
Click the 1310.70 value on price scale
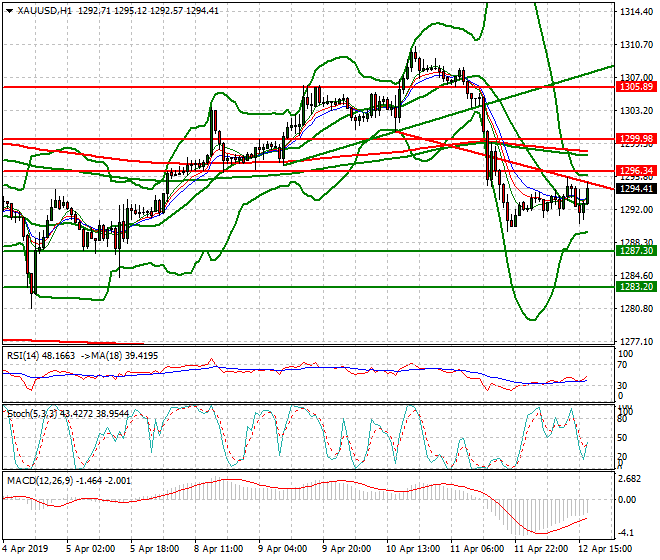636,46
